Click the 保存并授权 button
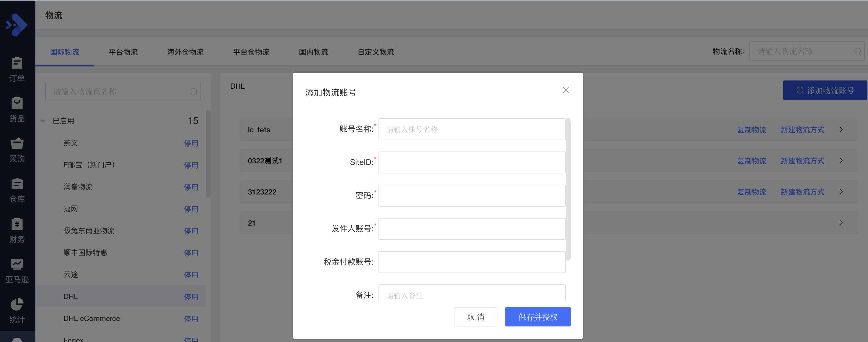Image resolution: width=868 pixels, height=342 pixels. point(538,317)
